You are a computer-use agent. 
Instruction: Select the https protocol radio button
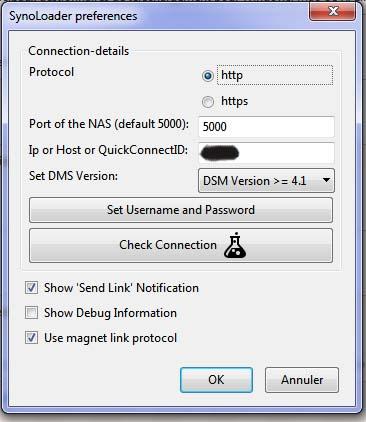pyautogui.click(x=208, y=102)
